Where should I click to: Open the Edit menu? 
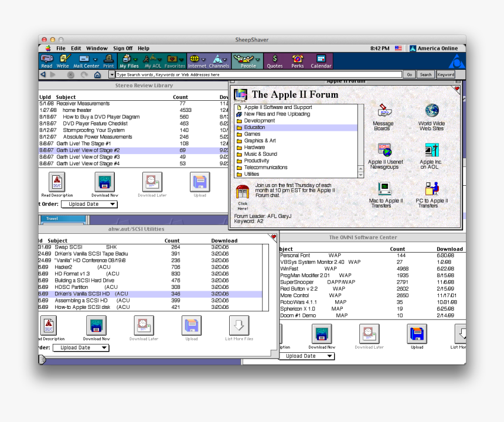76,48
